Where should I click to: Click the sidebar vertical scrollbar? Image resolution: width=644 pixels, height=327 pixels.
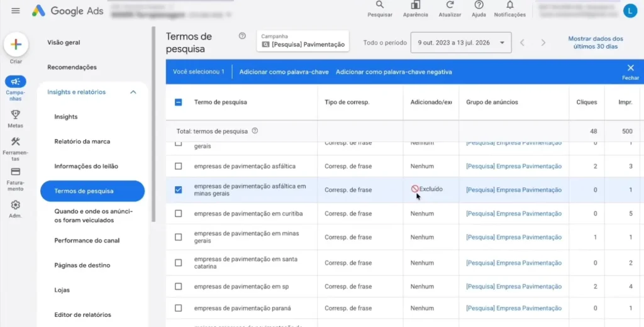(x=153, y=123)
